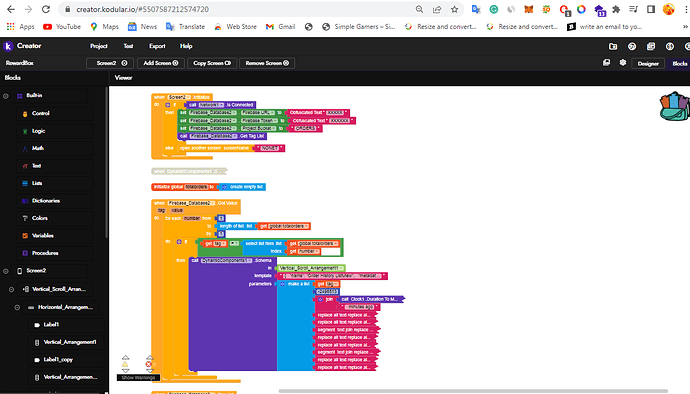Click the Add Screen button
Viewport: 690px width, 394px height.
(161, 63)
